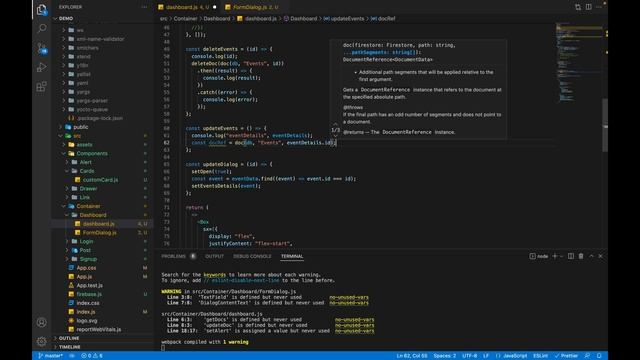Open the notifications bell
The height and width of the screenshot is (360, 640).
click(599, 356)
